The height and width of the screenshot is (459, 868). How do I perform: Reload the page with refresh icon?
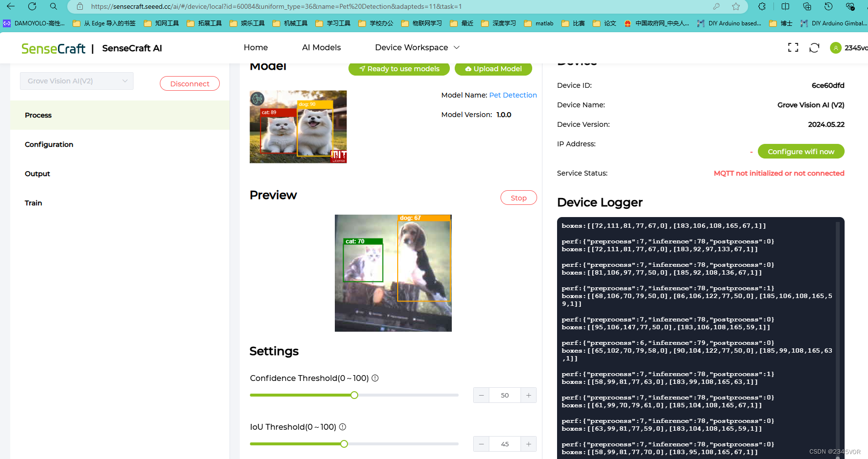32,6
